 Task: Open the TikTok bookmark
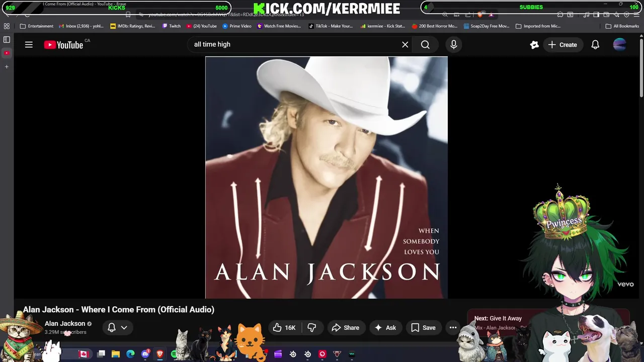[x=331, y=26]
